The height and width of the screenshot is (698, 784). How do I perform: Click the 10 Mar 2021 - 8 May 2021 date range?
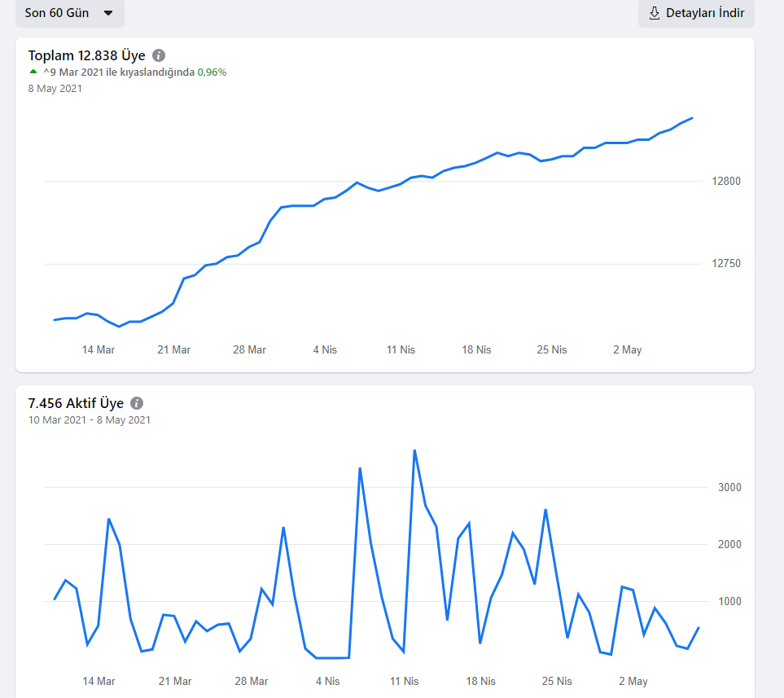point(90,419)
